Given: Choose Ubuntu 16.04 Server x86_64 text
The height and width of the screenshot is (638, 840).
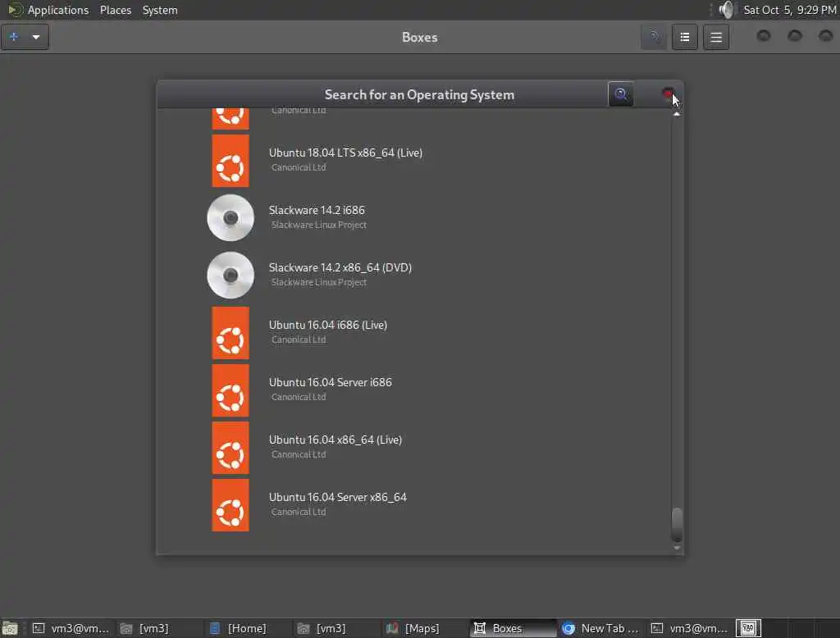Looking at the screenshot, I should point(337,497).
